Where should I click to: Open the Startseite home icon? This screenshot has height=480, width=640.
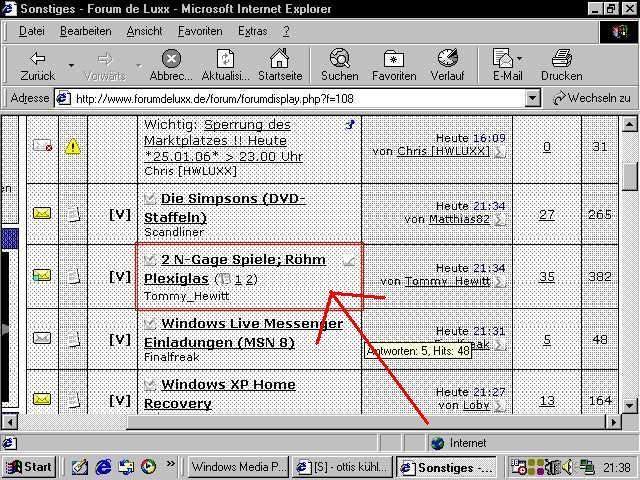[280, 65]
